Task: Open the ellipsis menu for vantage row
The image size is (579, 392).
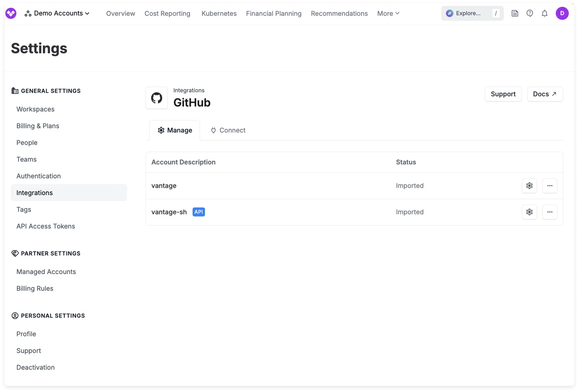Action: 550,185
